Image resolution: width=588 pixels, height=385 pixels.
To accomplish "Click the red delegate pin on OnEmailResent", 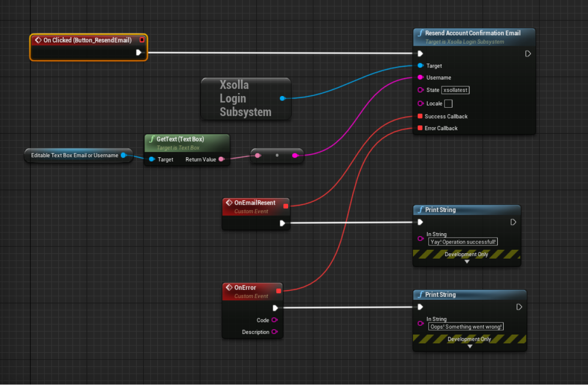I will (286, 206).
